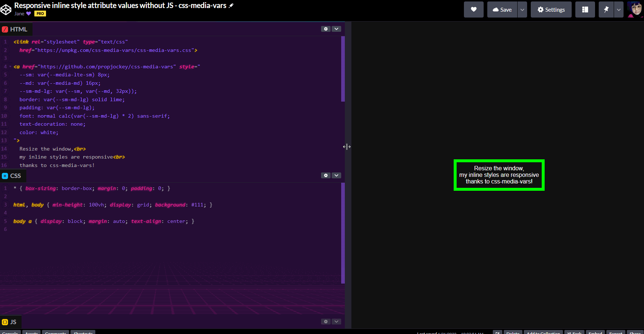Open the CSS editor settings gear
644x334 pixels.
325,175
